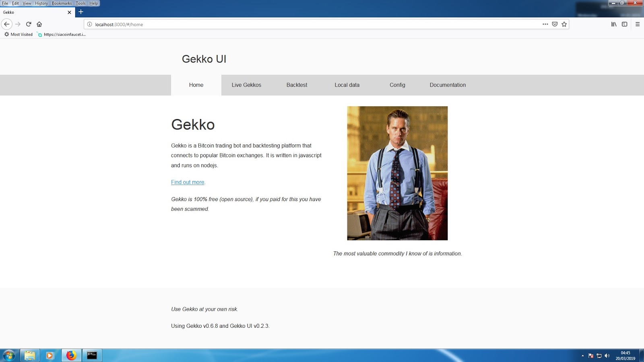Viewport: 644px width, 362px height.
Task: Open the View menu
Action: [x=27, y=3]
